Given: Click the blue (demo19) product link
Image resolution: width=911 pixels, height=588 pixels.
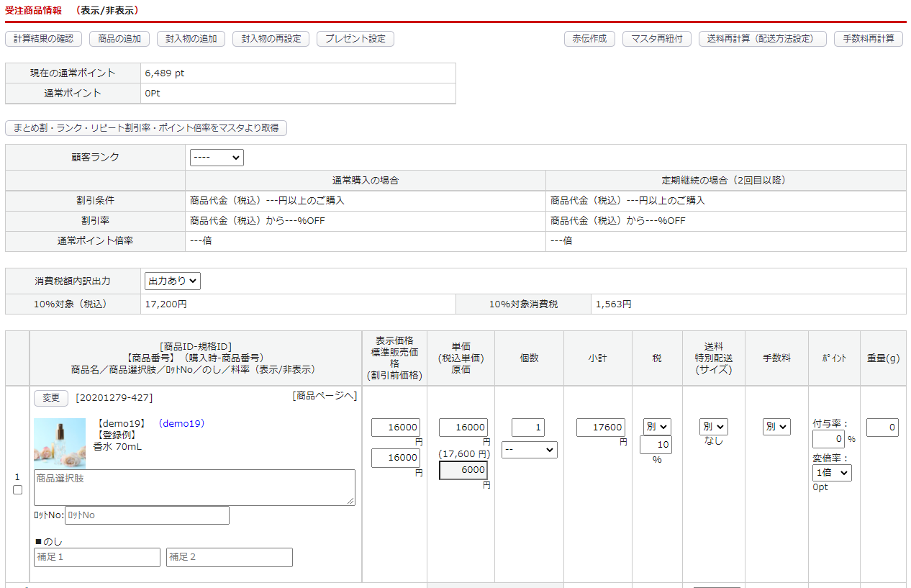Looking at the screenshot, I should click(181, 423).
